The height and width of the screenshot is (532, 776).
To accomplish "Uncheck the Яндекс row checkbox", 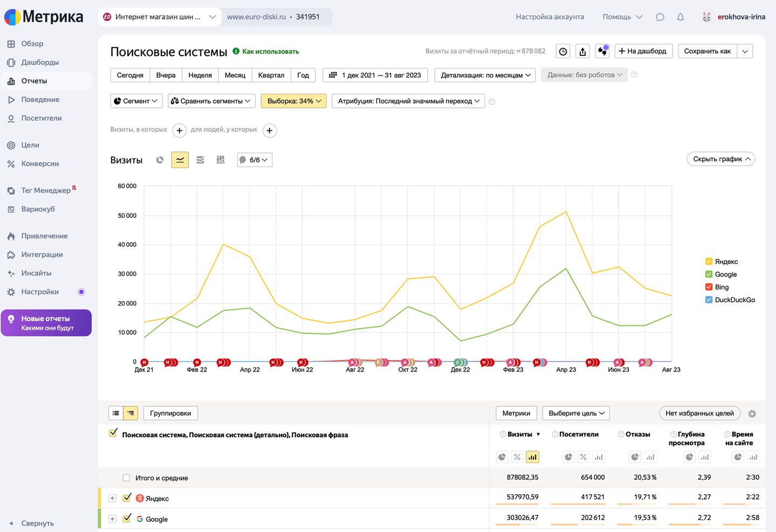I will (x=127, y=498).
